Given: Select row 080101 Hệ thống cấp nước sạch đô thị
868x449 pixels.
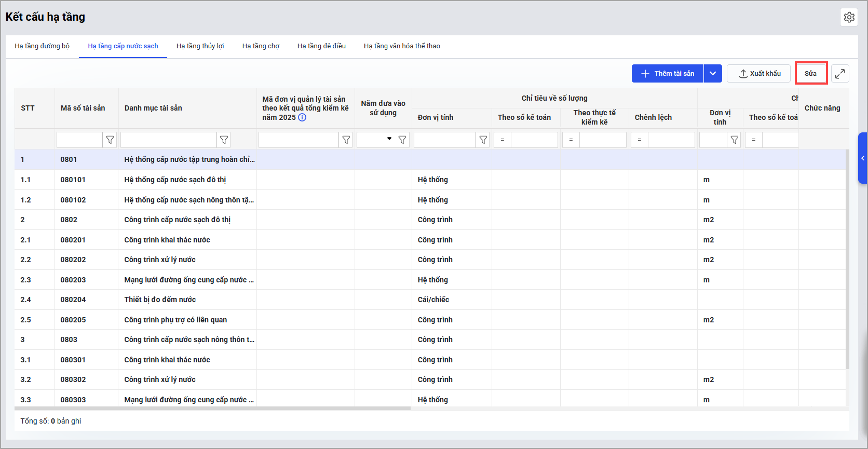Looking at the screenshot, I should [175, 180].
